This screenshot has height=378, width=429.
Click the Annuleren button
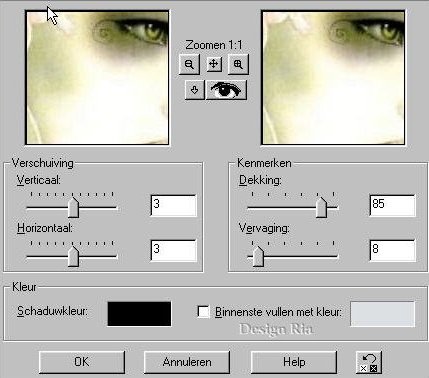(187, 362)
